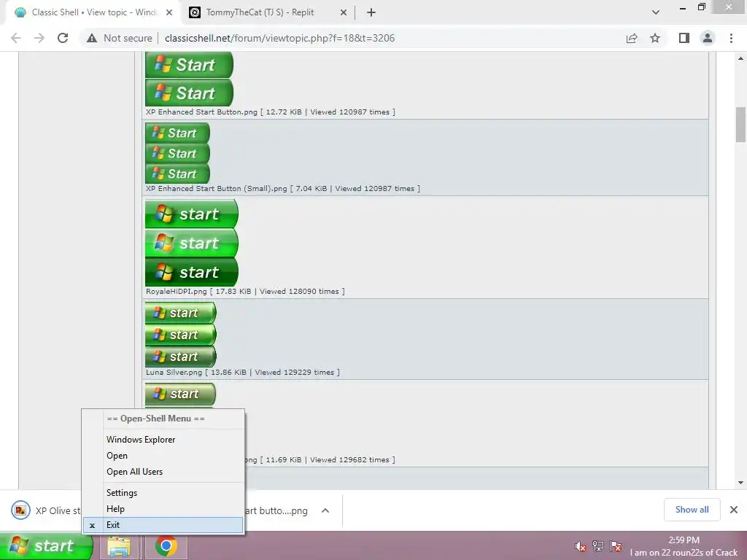
Task: Switch to Classic Shell View topic tab
Action: (x=94, y=12)
